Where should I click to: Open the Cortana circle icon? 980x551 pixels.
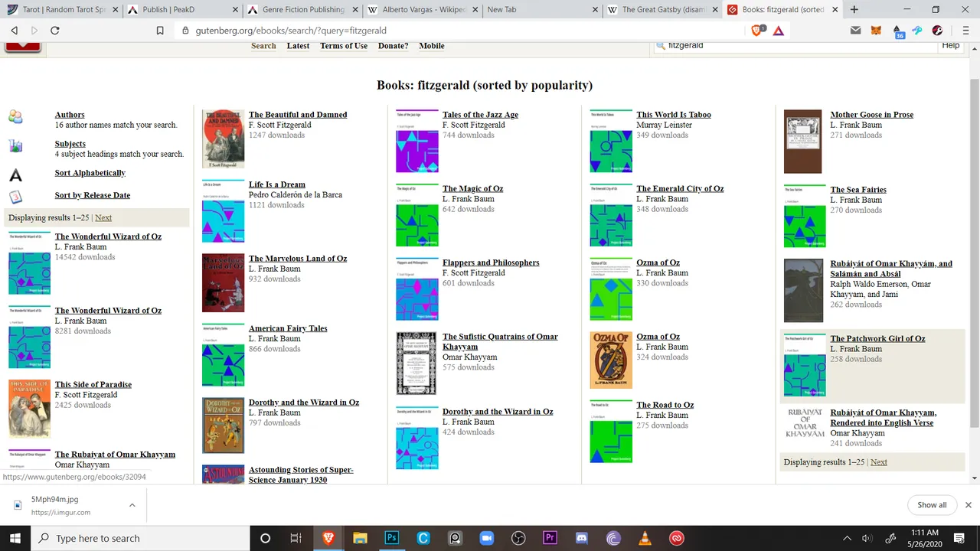(265, 538)
